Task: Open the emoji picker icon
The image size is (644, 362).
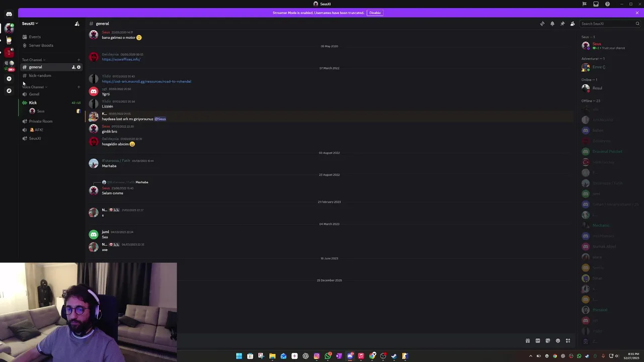Action: click(558, 341)
